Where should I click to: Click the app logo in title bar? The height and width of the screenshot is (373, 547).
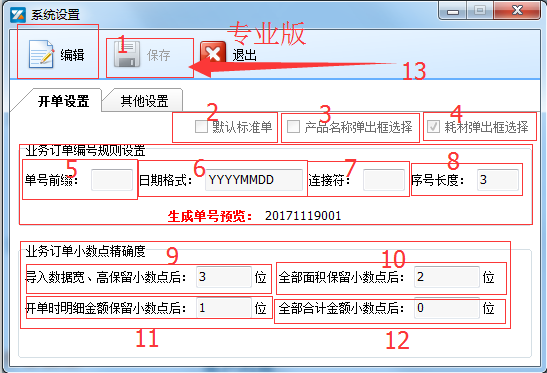click(18, 15)
